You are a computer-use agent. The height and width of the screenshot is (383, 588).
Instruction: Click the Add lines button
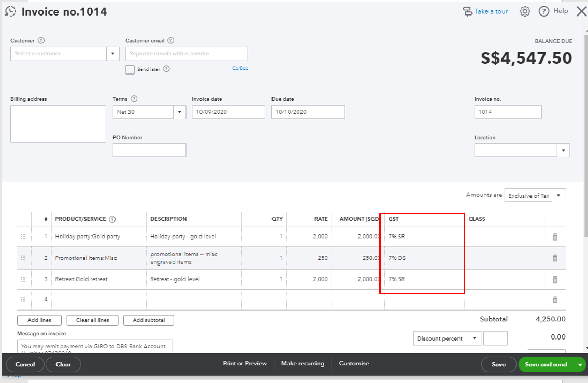pos(39,320)
